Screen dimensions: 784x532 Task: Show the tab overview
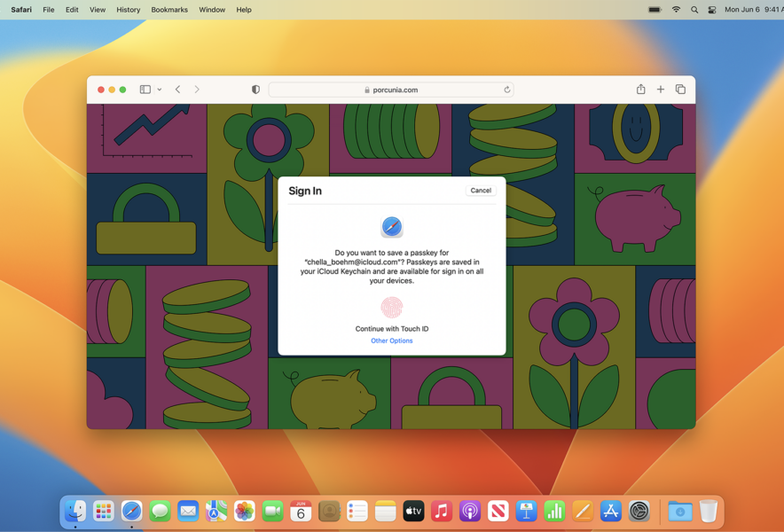pyautogui.click(x=680, y=90)
